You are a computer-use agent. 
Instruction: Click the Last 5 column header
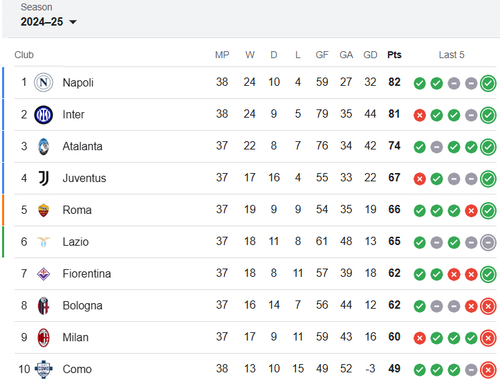[451, 55]
